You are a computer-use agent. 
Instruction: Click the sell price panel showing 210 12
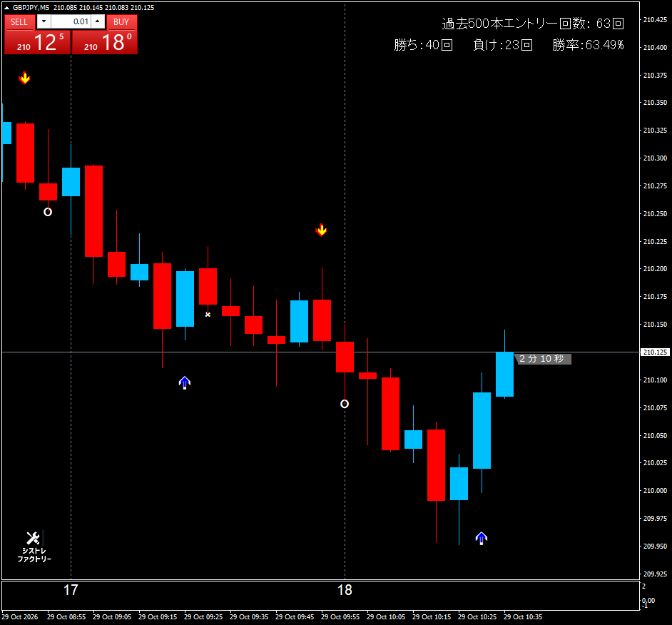point(37,42)
